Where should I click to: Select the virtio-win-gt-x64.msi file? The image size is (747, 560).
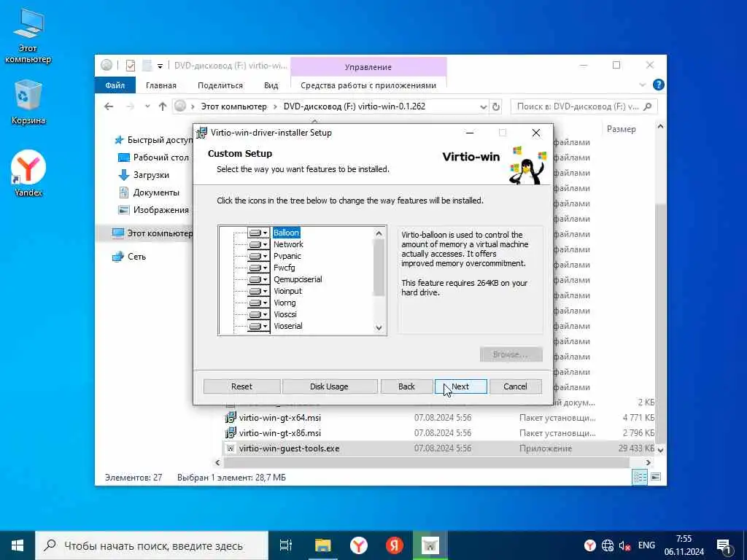(279, 418)
